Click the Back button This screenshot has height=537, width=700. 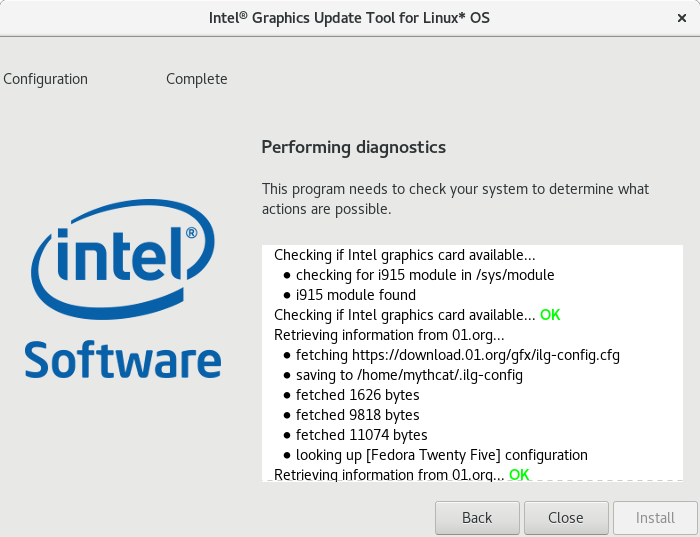477,518
